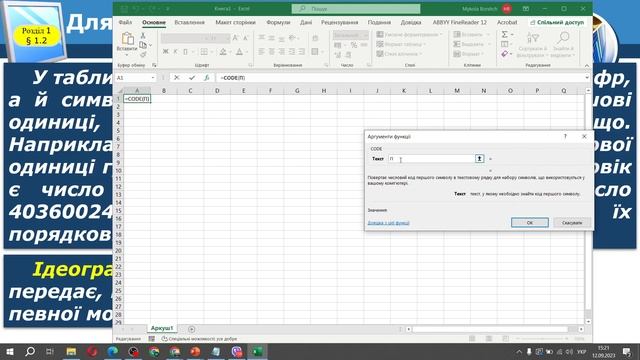Switch to the Рецензування tab
The width and height of the screenshot is (640, 360).
coord(339,22)
